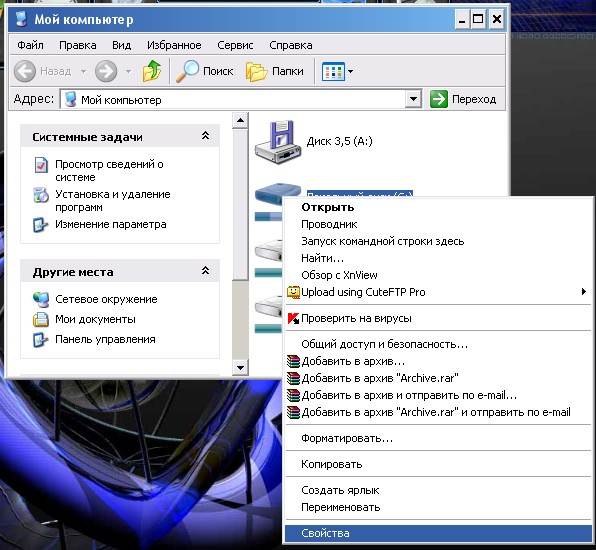This screenshot has width=596, height=550.
Task: Click WinRAR icon beside Добавить в архив…
Action: point(293,361)
